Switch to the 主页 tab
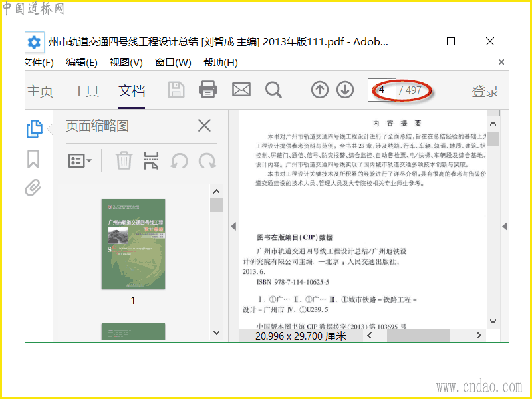This screenshot has height=399, width=532. tap(40, 91)
